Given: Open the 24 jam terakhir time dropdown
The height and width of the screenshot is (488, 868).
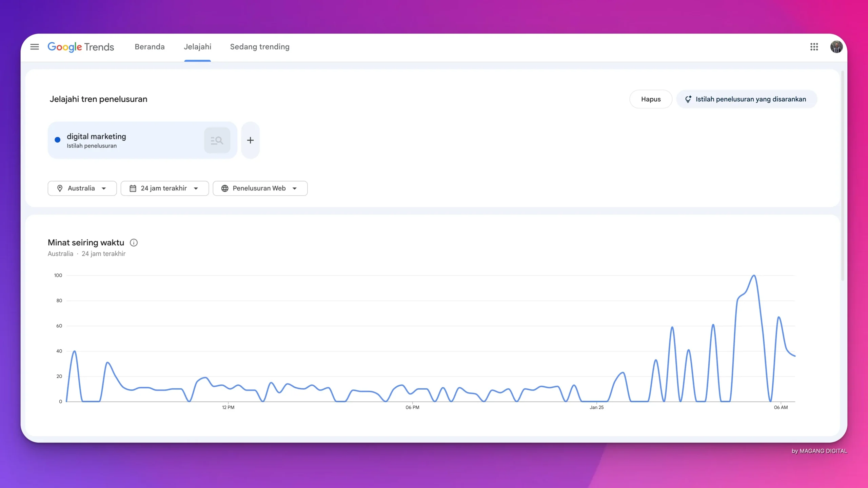Looking at the screenshot, I should click(196, 188).
